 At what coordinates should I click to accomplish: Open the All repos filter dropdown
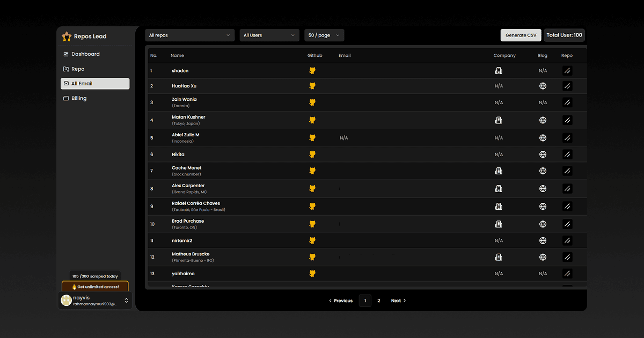coord(191,34)
